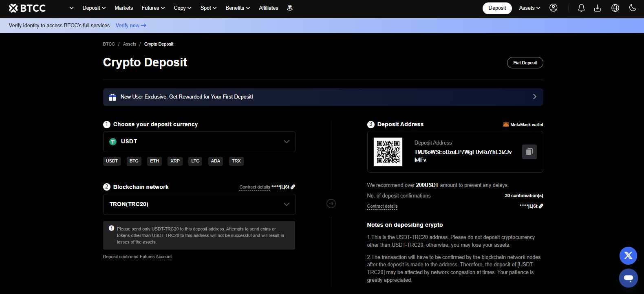Open the live chat support bubble
The height and width of the screenshot is (294, 644).
pyautogui.click(x=629, y=278)
